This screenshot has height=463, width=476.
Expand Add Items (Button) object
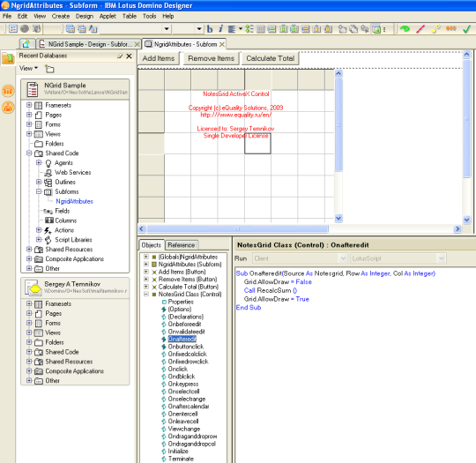pos(146,272)
